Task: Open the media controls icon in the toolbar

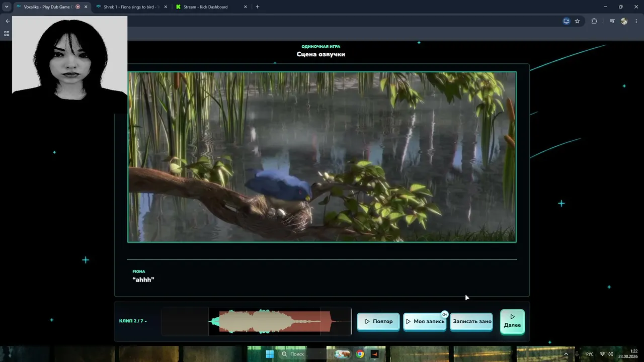Action: pyautogui.click(x=612, y=21)
